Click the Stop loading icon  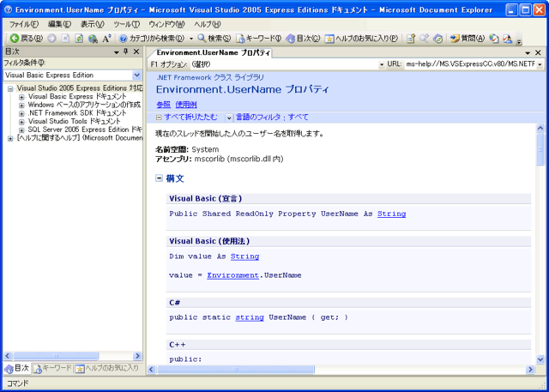point(65,38)
